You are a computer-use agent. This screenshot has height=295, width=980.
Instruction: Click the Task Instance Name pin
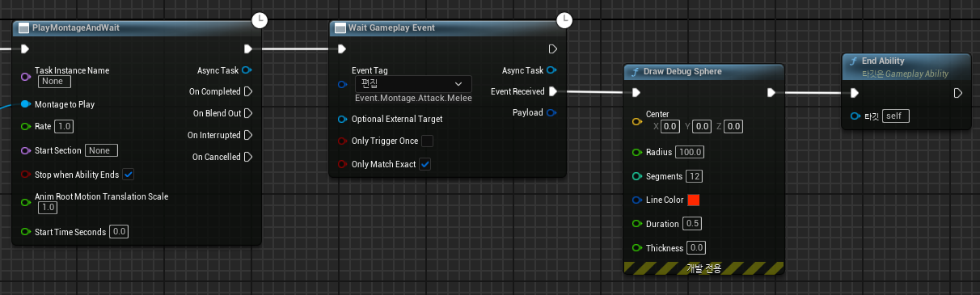click(25, 76)
